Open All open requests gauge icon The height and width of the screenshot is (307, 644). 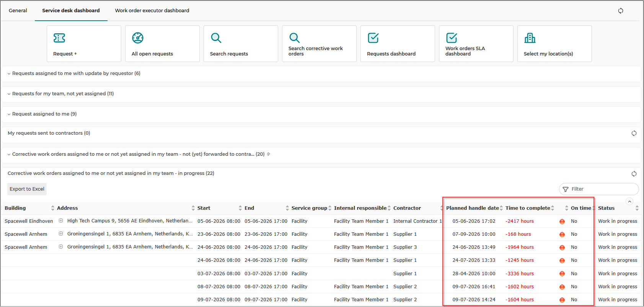coord(138,38)
